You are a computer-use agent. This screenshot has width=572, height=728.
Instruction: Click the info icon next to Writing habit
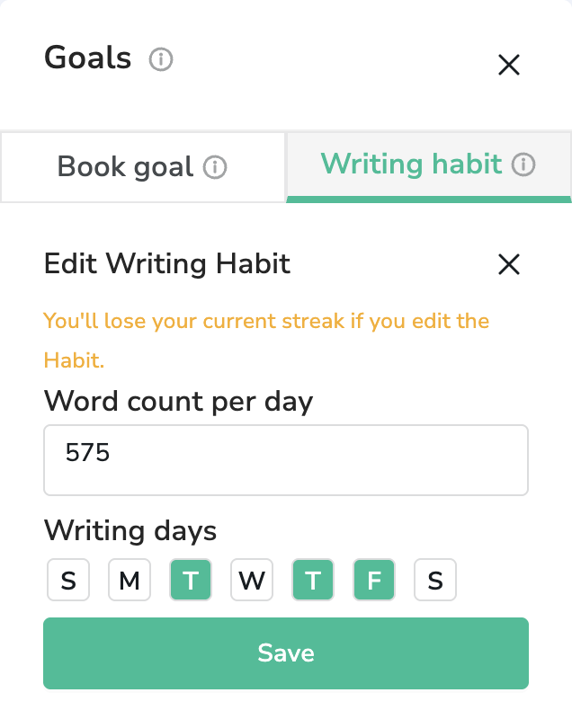(x=523, y=164)
